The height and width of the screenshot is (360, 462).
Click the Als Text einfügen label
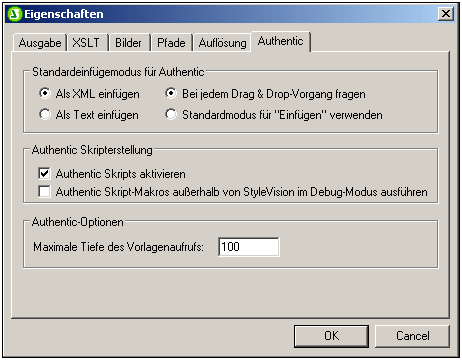point(97,115)
